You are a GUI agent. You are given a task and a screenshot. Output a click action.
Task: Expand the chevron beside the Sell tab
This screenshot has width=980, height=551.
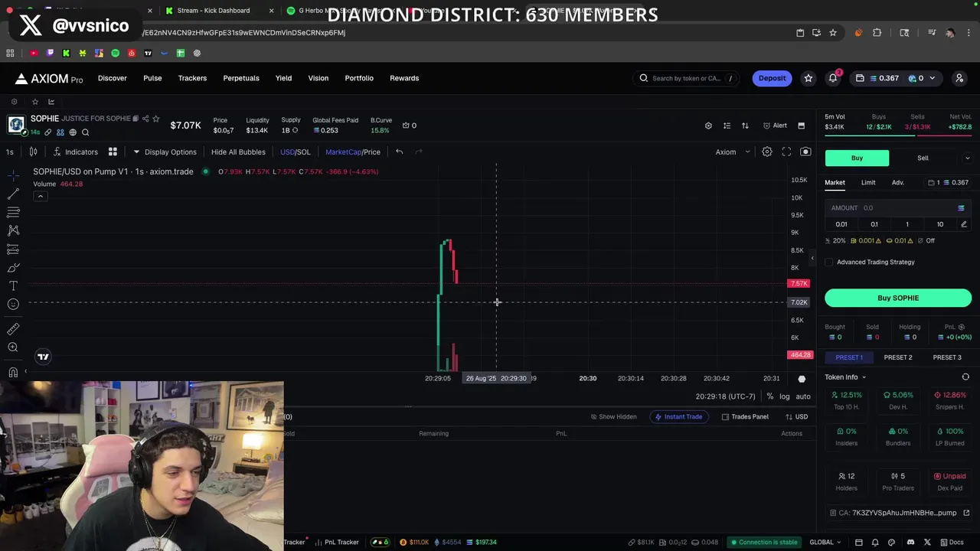tap(967, 158)
